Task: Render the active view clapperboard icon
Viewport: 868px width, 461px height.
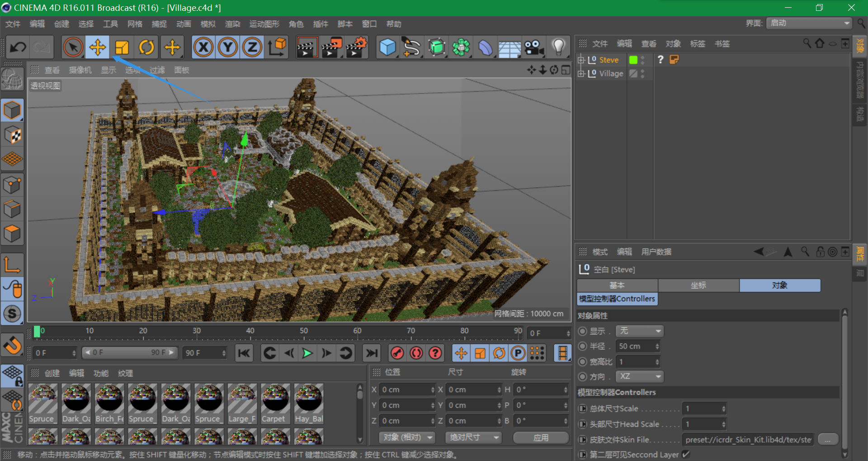Action: (307, 47)
